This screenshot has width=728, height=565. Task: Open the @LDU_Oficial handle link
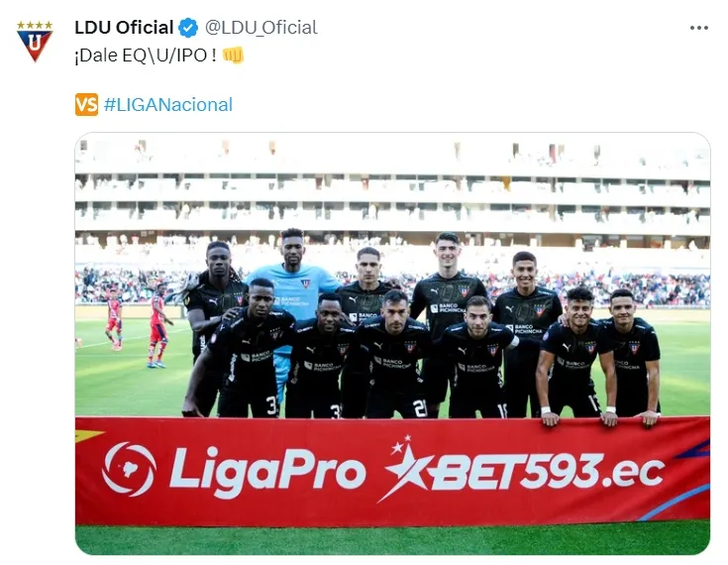(261, 28)
